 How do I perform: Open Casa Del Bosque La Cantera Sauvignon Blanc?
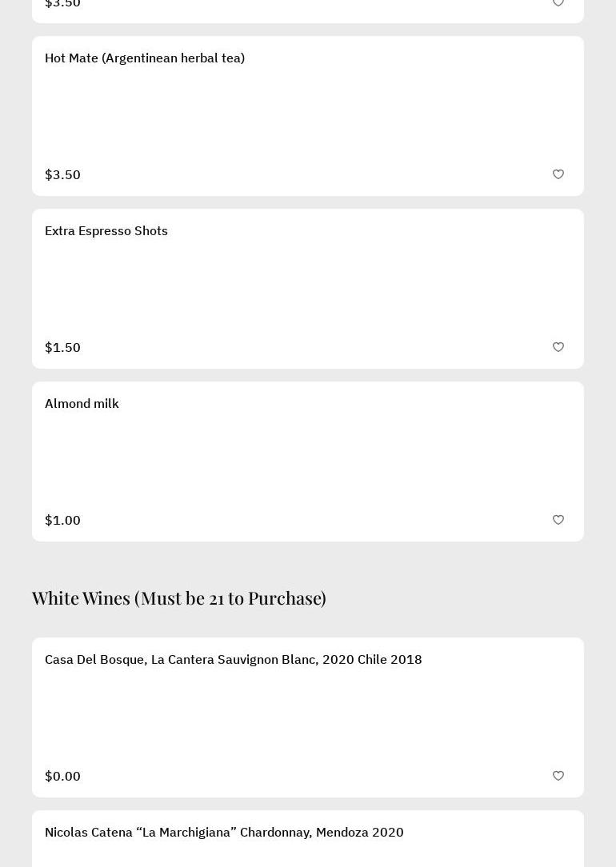233,660
